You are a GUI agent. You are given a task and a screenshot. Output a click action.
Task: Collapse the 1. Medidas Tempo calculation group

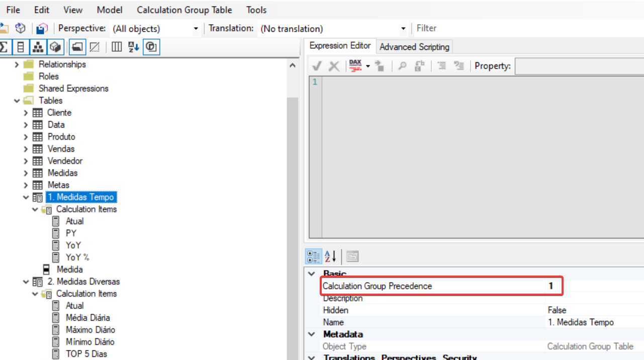click(x=26, y=197)
